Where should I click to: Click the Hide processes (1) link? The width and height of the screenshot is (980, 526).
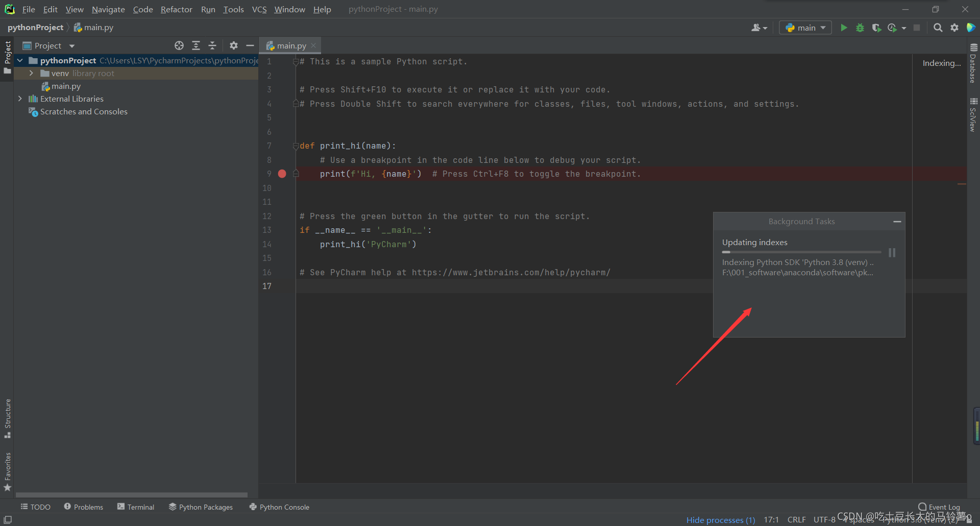[720, 519]
